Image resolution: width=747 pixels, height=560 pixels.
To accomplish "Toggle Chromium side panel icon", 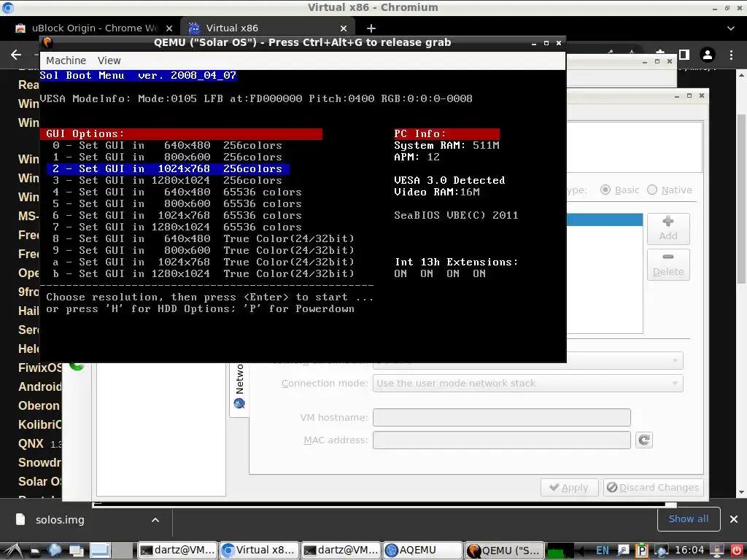I will tap(684, 55).
